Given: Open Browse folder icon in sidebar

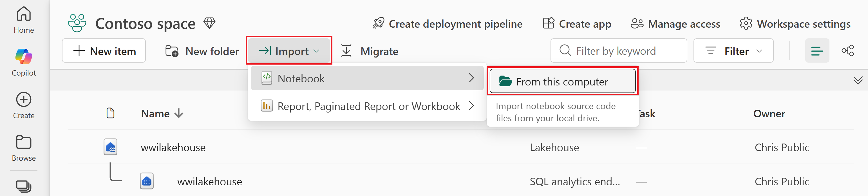Looking at the screenshot, I should (x=24, y=142).
